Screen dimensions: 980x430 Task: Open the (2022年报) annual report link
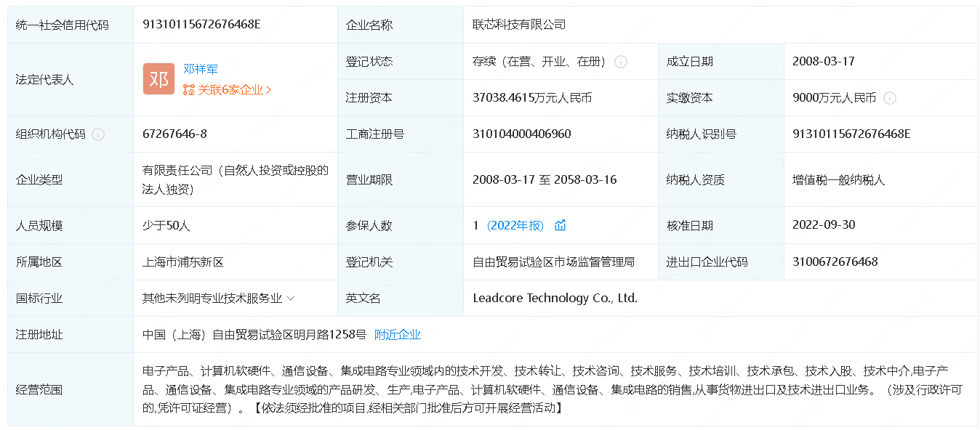(515, 225)
